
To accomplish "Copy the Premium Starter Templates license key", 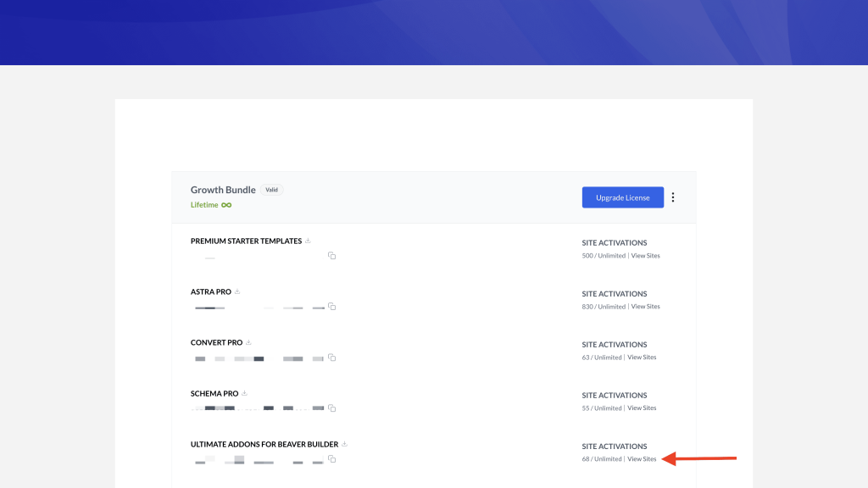I will click(332, 256).
